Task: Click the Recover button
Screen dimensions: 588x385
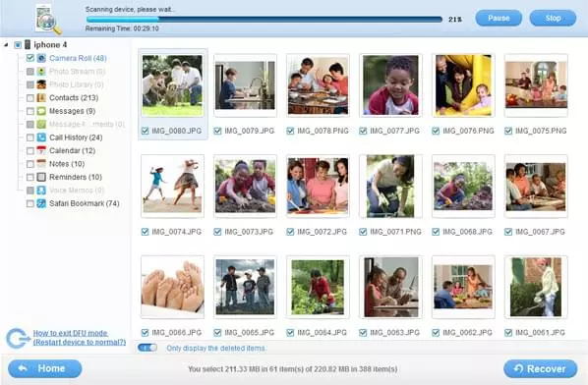Action: click(541, 369)
